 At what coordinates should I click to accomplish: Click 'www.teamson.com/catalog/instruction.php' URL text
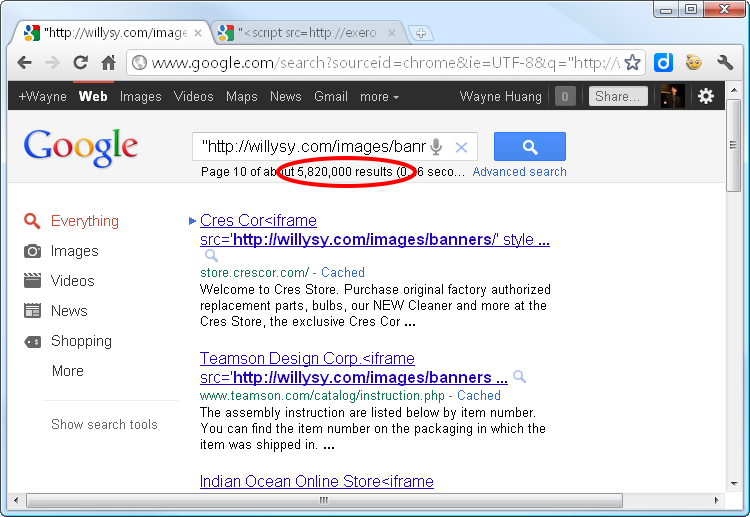click(x=322, y=396)
